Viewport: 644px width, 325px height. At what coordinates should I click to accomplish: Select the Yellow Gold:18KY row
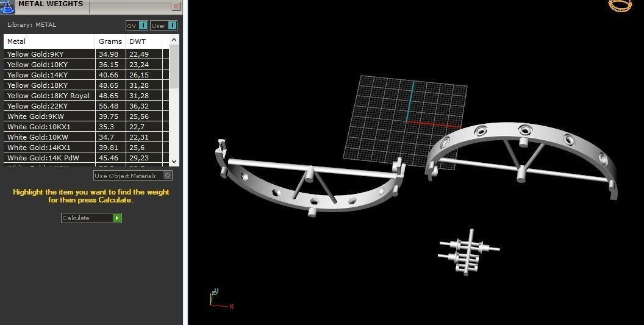[86, 85]
